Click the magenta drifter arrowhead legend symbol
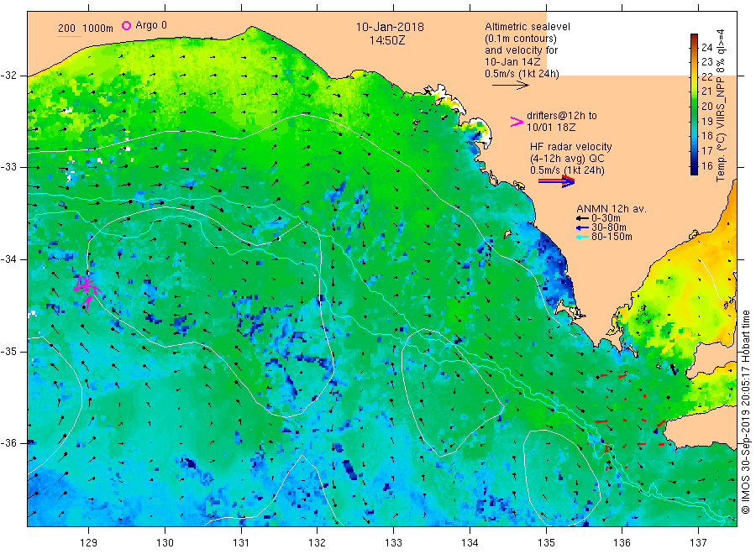Image resolution: width=756 pixels, height=554 pixels. 517,122
